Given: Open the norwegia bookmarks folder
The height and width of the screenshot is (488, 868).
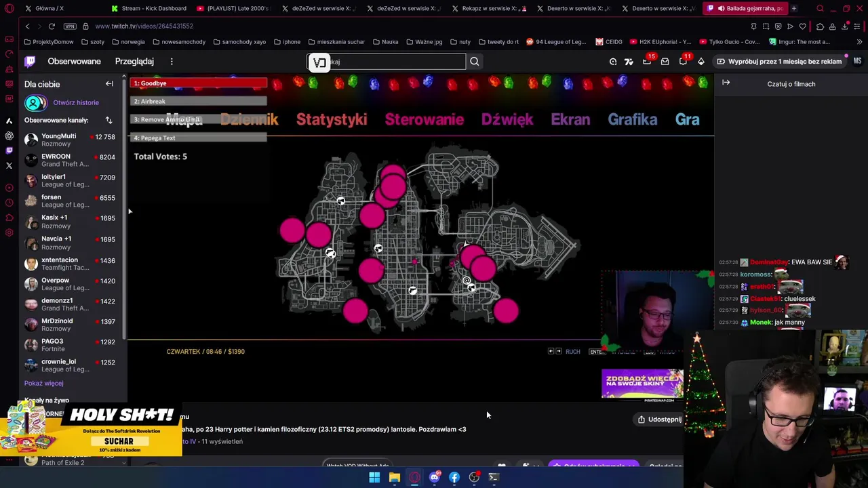Looking at the screenshot, I should 128,42.
